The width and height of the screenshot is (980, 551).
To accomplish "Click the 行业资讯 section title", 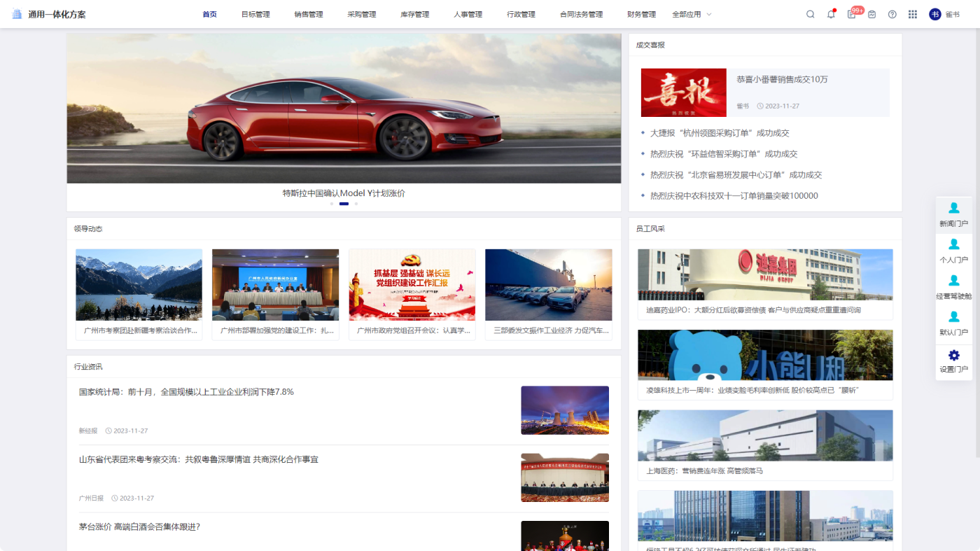I will click(x=88, y=367).
